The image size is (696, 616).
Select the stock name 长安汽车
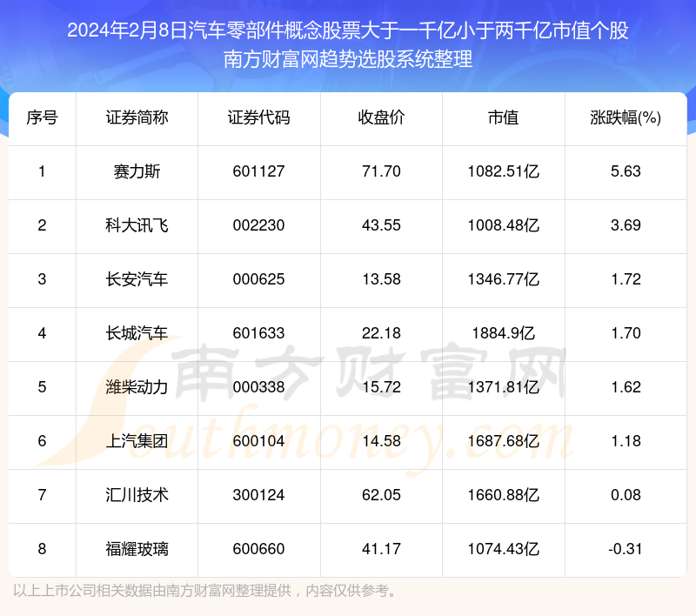(x=137, y=279)
